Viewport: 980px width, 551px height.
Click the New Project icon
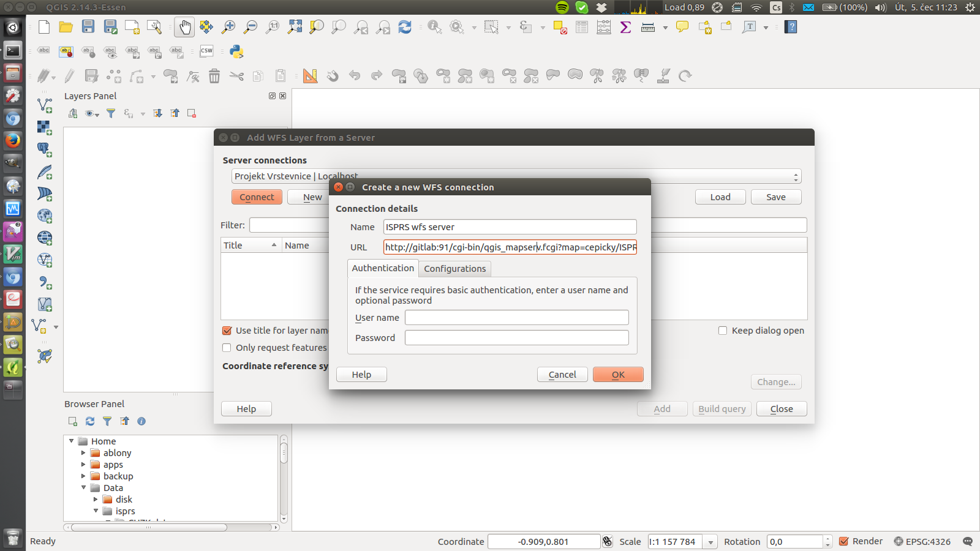click(x=44, y=26)
